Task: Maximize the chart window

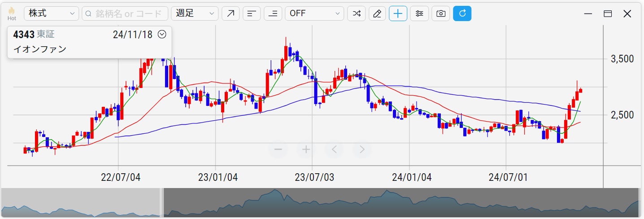Action: pyautogui.click(x=608, y=13)
